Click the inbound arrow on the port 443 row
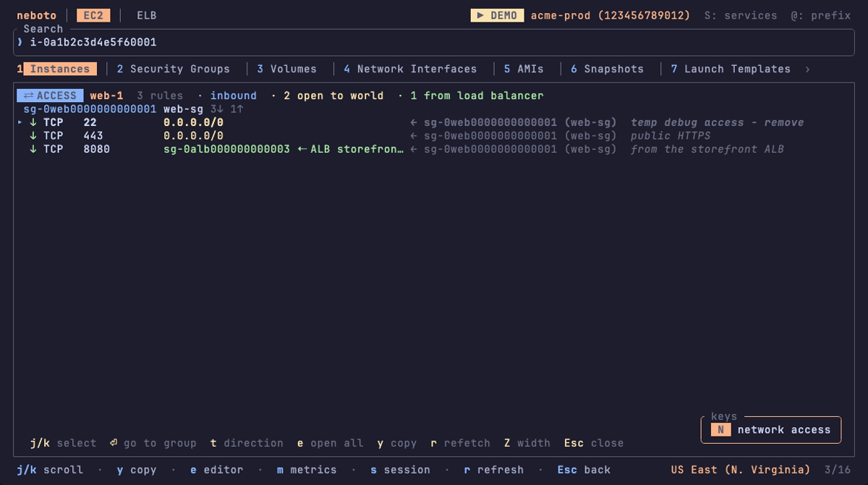Image resolution: width=868 pixels, height=485 pixels. [33, 135]
